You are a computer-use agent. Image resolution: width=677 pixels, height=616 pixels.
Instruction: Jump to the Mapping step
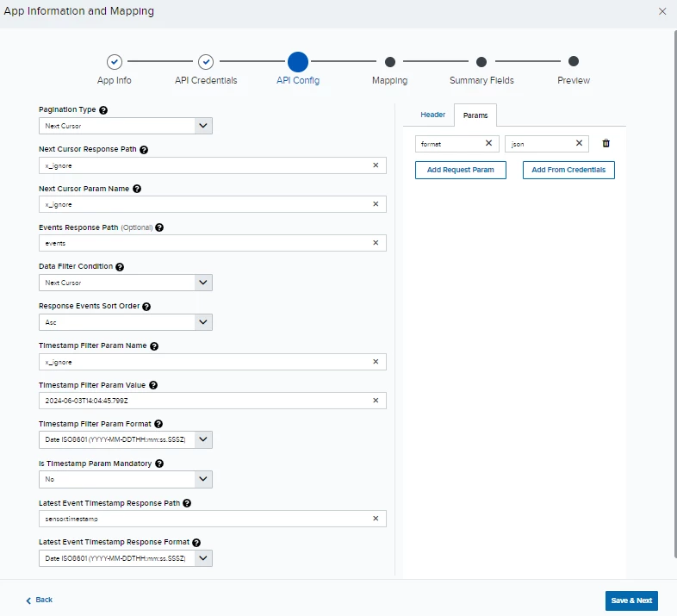click(x=390, y=62)
